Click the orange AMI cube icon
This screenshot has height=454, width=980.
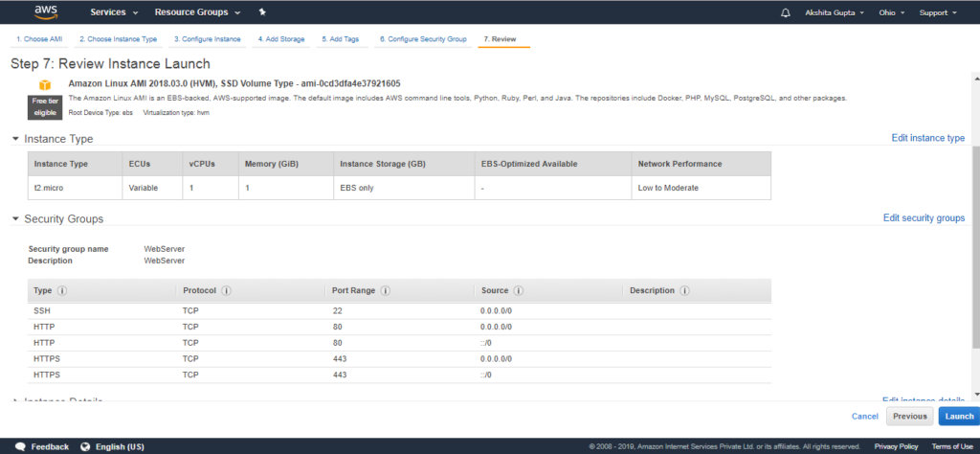tap(44, 84)
